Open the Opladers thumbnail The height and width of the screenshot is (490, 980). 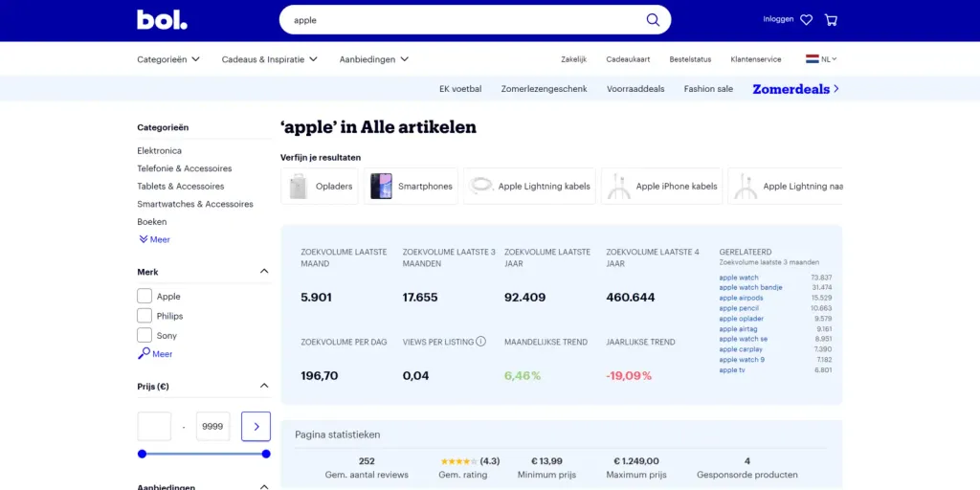(x=299, y=187)
